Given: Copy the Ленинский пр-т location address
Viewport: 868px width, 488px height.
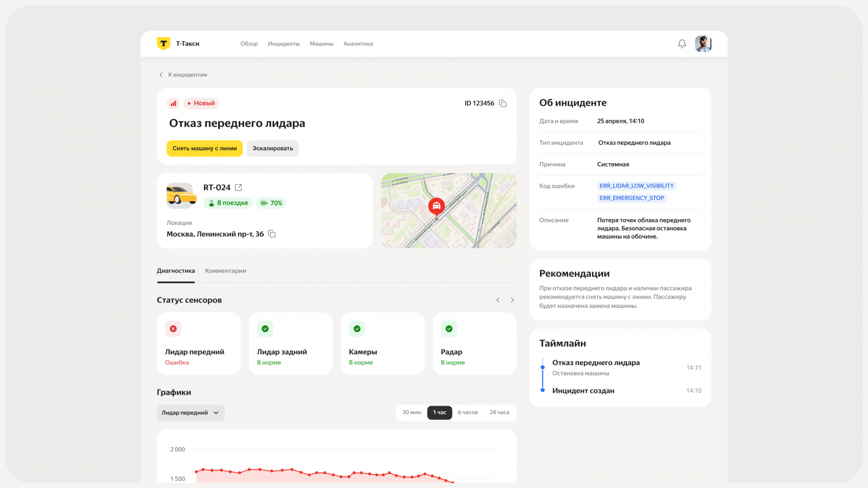Looking at the screenshot, I should (272, 234).
